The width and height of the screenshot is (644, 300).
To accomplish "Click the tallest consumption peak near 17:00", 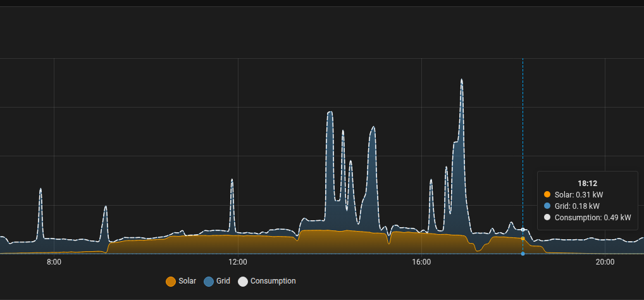I will tap(462, 80).
